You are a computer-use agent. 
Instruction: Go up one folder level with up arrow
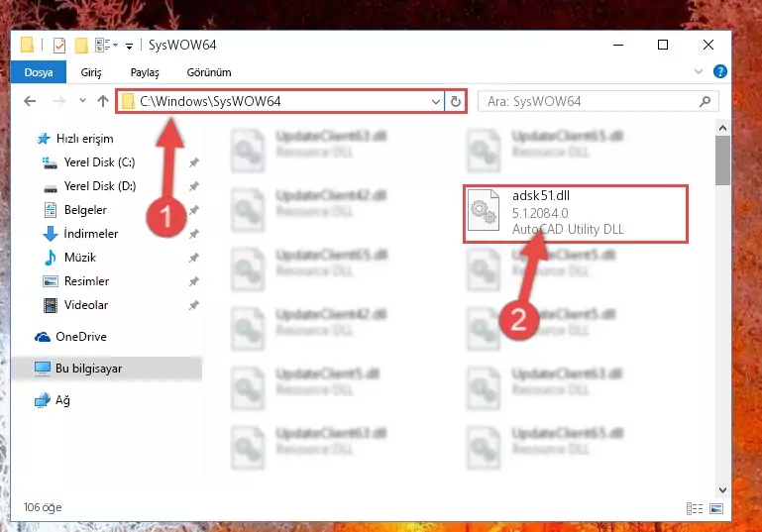tap(102, 101)
